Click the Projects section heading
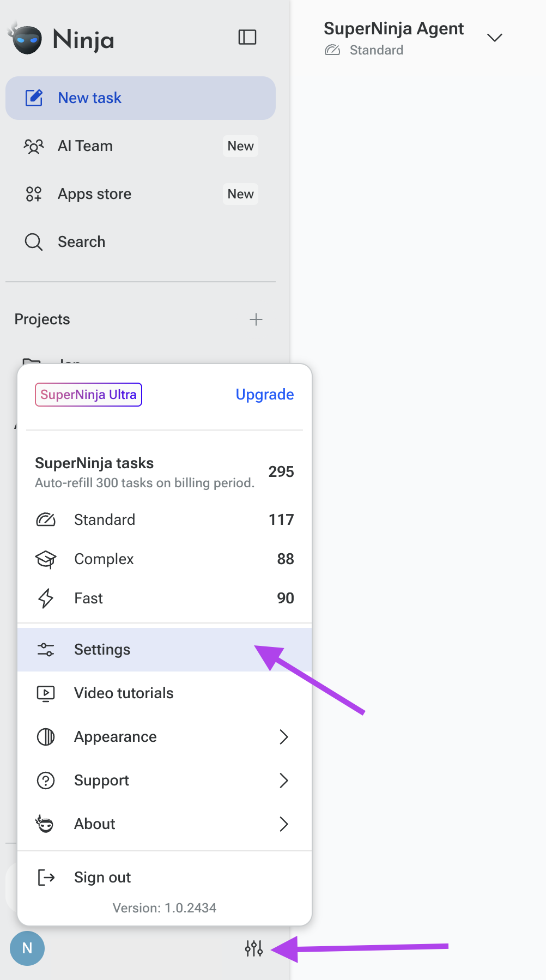Image resolution: width=546 pixels, height=980 pixels. 43,319
